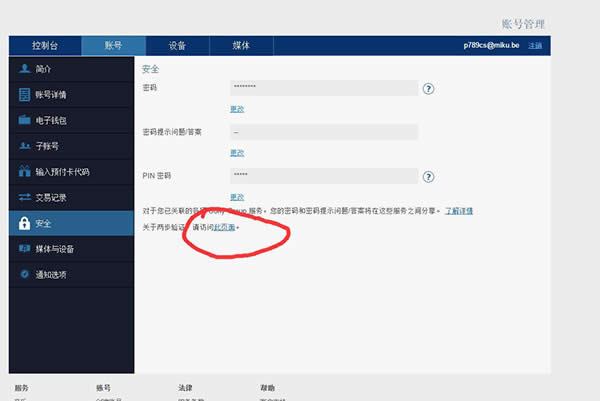The height and width of the screenshot is (401, 600).
Task: Click the profile icon beside 简介
Action: pyautogui.click(x=24, y=69)
